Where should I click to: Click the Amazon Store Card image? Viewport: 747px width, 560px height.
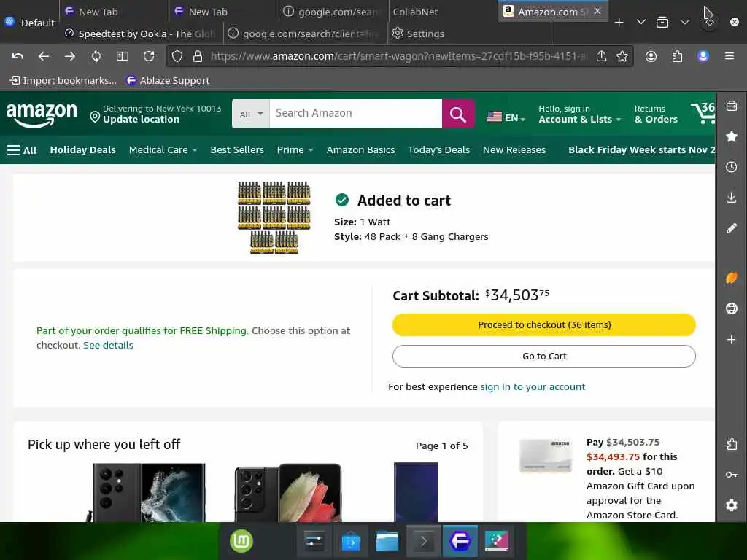[x=546, y=456]
